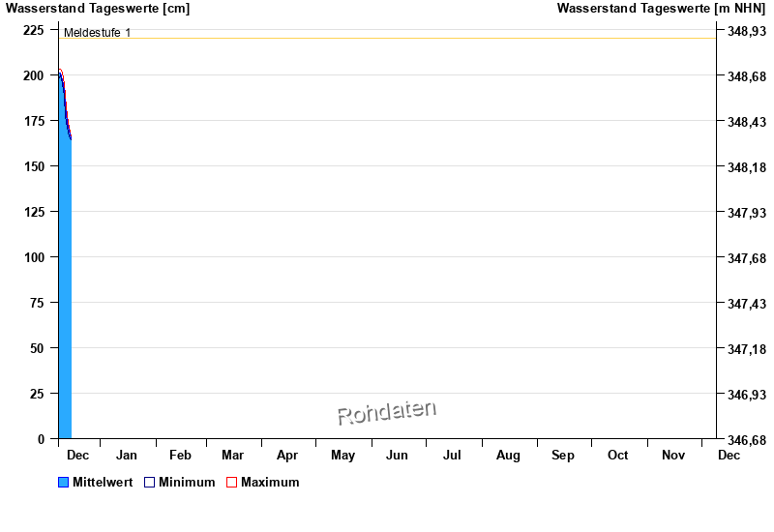774x532 pixels.
Task: Select the Minimum legend label
Action: (187, 483)
